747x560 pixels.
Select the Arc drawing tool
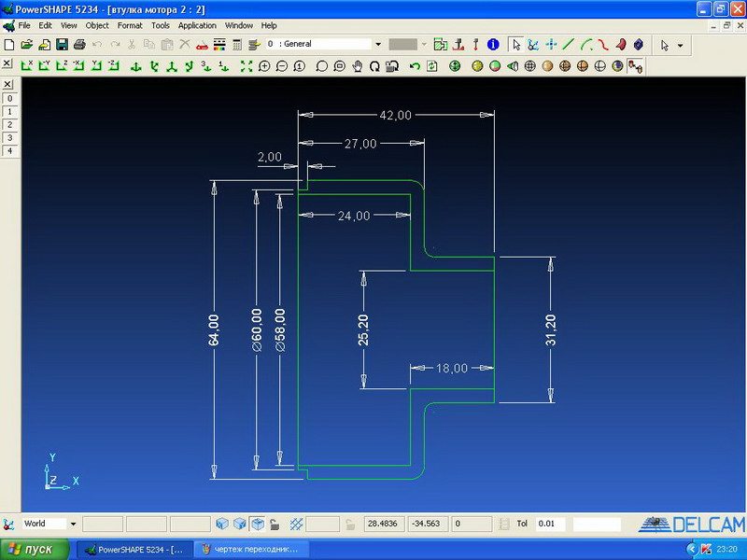(585, 45)
